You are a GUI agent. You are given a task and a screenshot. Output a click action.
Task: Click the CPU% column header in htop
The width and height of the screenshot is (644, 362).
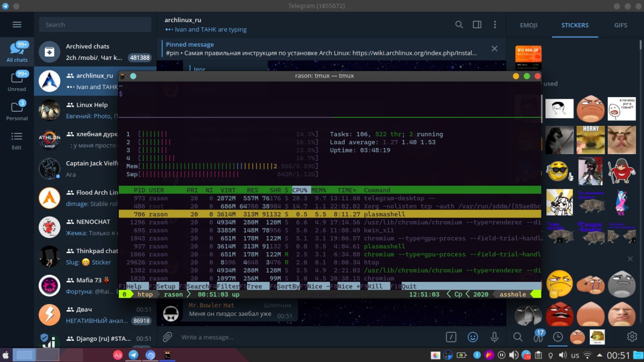(x=300, y=190)
